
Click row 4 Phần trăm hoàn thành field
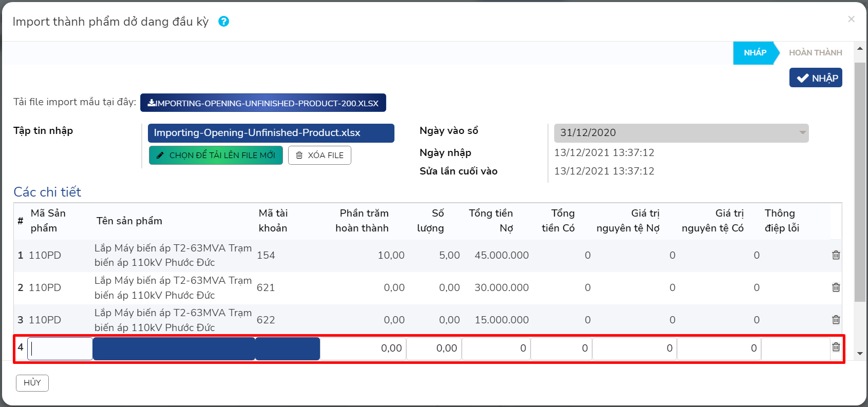pyautogui.click(x=363, y=348)
